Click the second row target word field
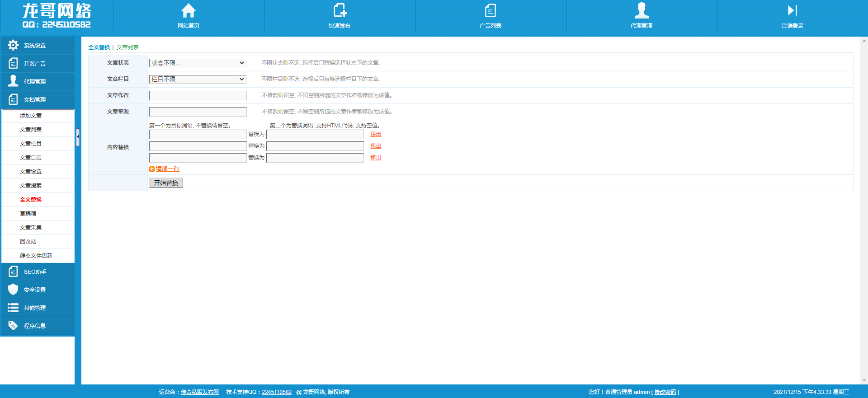Viewport: 868px width, 398px height. pos(198,146)
